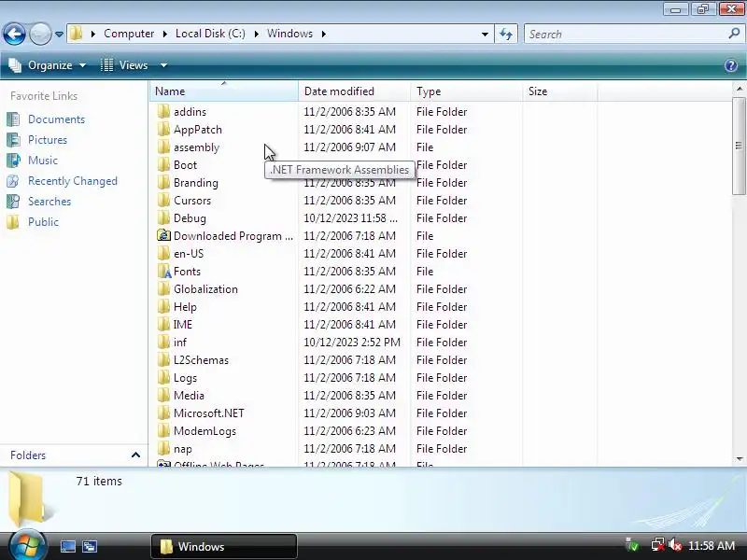Expand arrow after Local Disk (C:) breadcrumb
Image resolution: width=747 pixels, height=560 pixels.
tap(256, 34)
